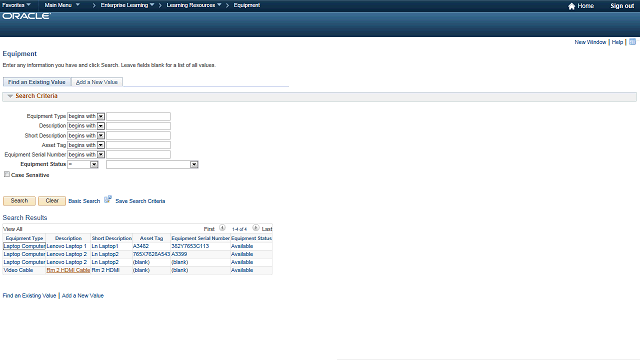Click the Basic Search link
The image size is (640, 360).
pos(84,201)
